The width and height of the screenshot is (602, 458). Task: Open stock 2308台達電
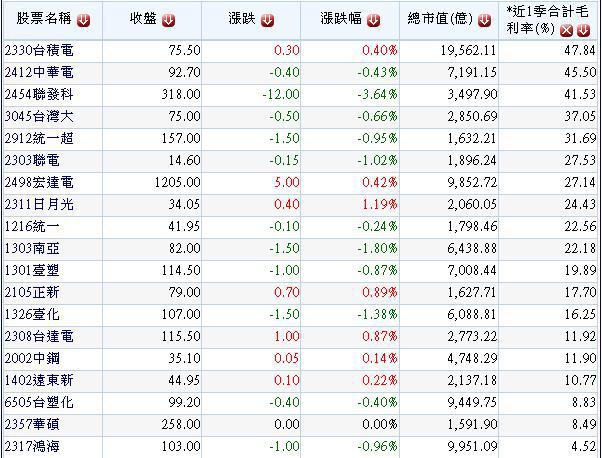point(39,336)
